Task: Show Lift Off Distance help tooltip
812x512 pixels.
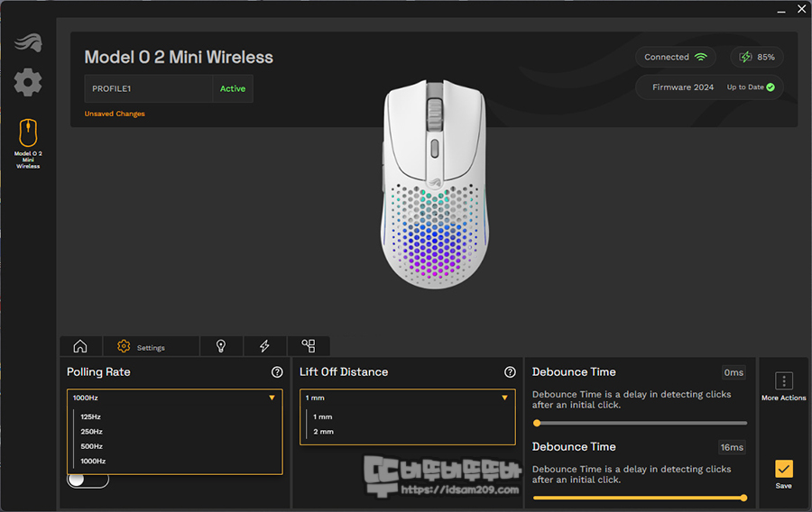Action: click(510, 372)
